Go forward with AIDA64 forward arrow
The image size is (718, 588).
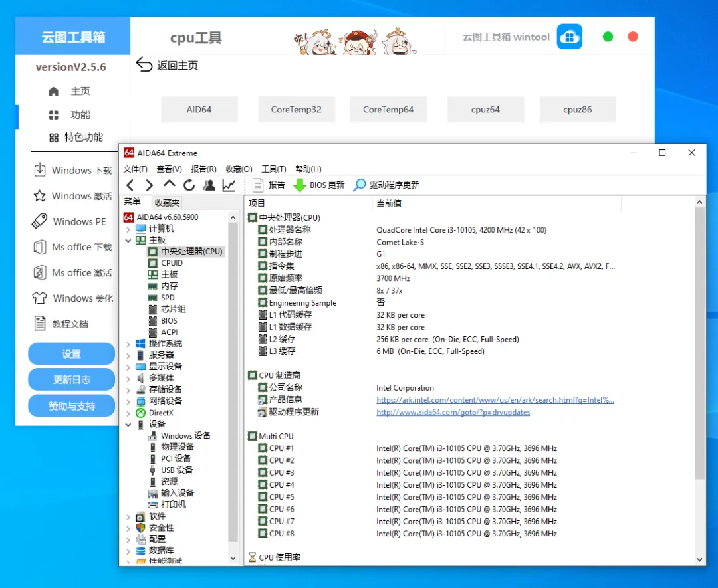[x=150, y=185]
